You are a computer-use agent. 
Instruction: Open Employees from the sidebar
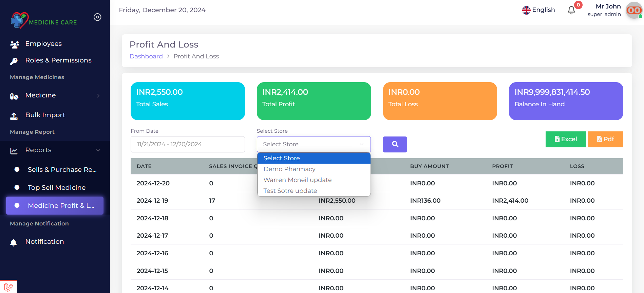[x=43, y=44]
